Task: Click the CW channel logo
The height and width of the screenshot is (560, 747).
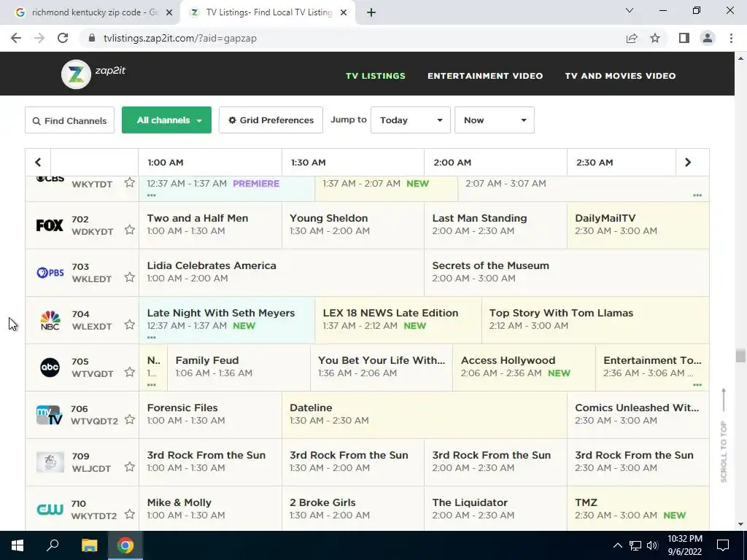Action: coord(50,510)
